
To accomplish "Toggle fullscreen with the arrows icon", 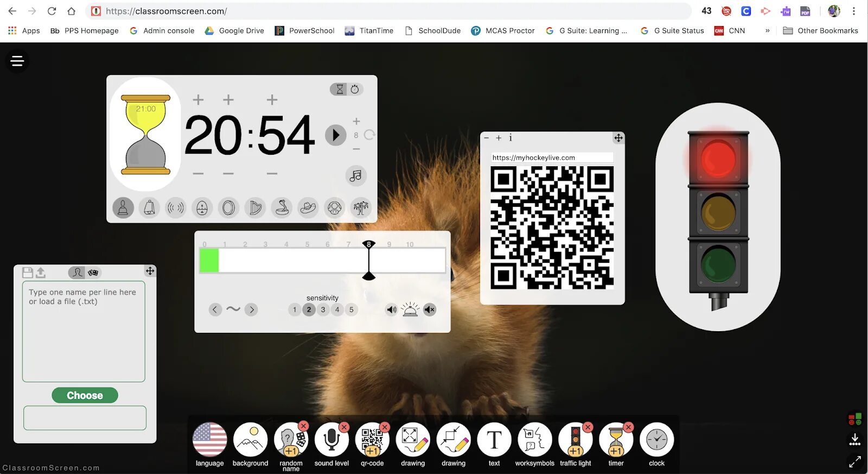I will point(855,462).
